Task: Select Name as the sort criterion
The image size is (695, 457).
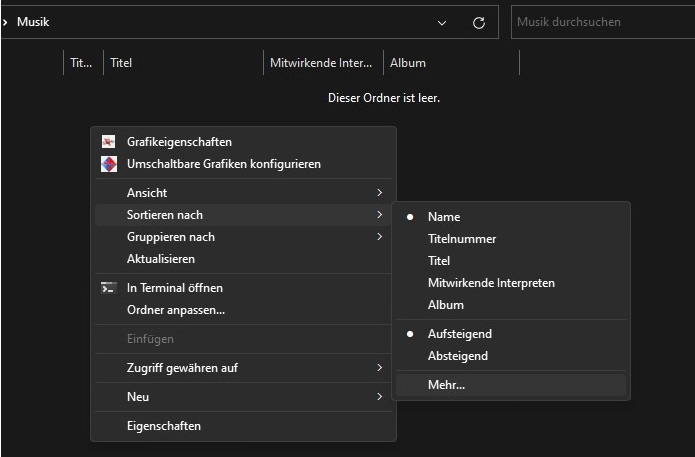Action: click(444, 217)
